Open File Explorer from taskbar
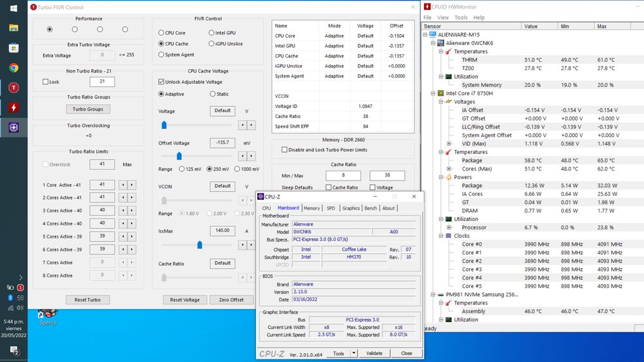Image resolution: width=644 pixels, height=362 pixels. [14, 28]
